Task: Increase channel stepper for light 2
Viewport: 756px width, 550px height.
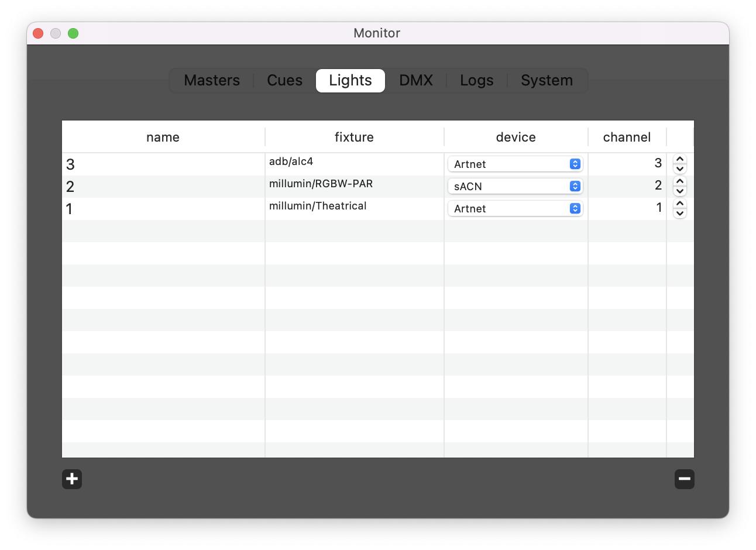Action: click(x=679, y=181)
